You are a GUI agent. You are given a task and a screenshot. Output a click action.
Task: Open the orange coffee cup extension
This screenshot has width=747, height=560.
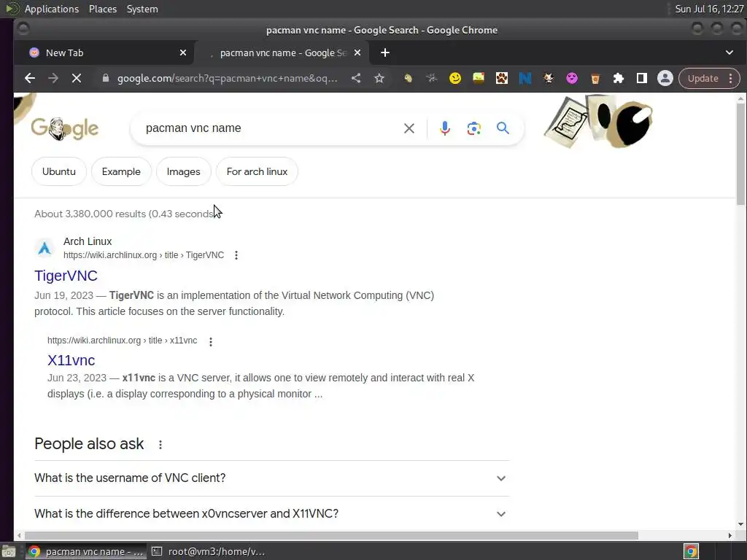pos(595,78)
